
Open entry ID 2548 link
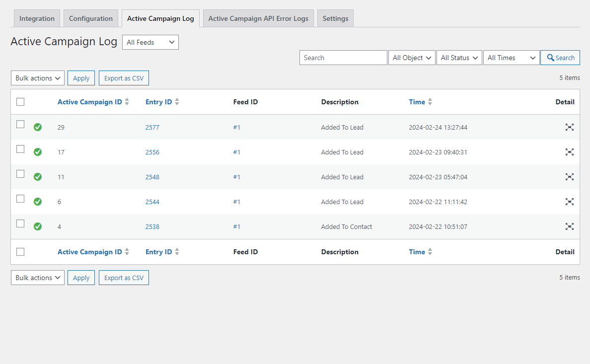pos(152,177)
